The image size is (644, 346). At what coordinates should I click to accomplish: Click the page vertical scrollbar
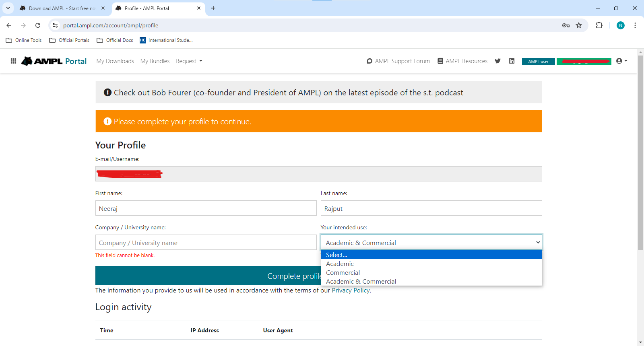tap(640, 153)
